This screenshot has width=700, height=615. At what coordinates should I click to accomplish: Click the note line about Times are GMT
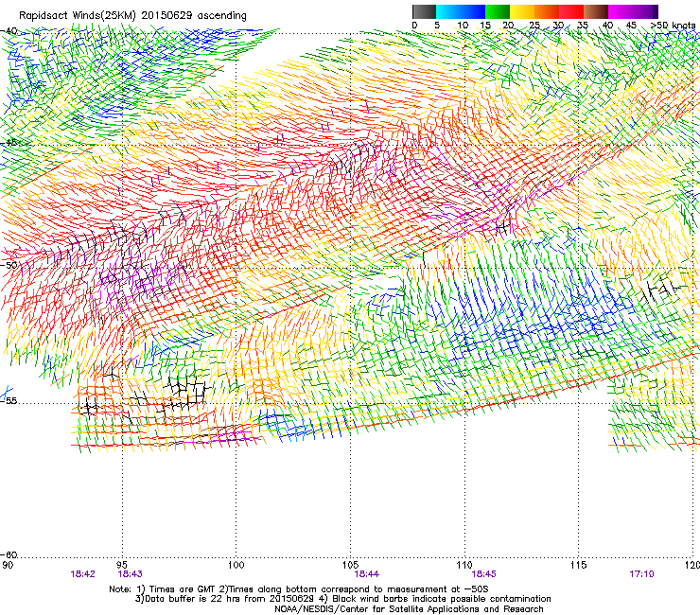click(x=298, y=589)
